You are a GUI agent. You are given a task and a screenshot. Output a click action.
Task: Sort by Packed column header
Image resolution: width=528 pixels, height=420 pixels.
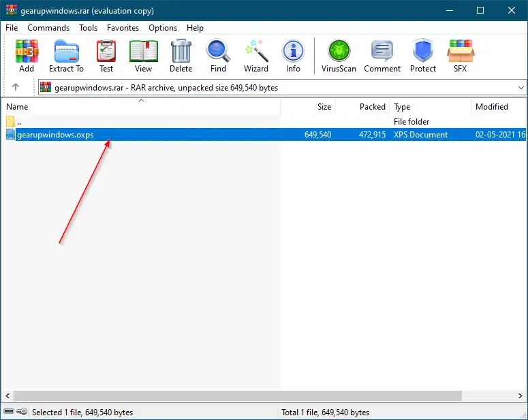point(362,107)
